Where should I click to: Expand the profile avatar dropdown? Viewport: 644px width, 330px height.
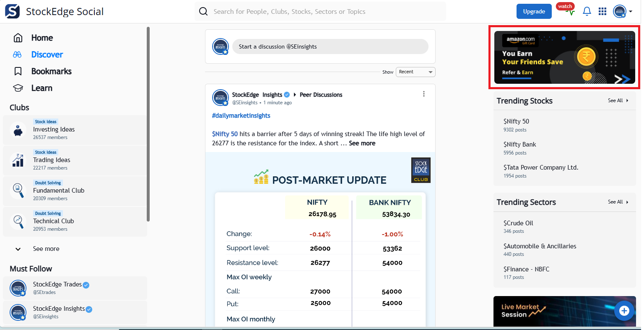click(622, 11)
